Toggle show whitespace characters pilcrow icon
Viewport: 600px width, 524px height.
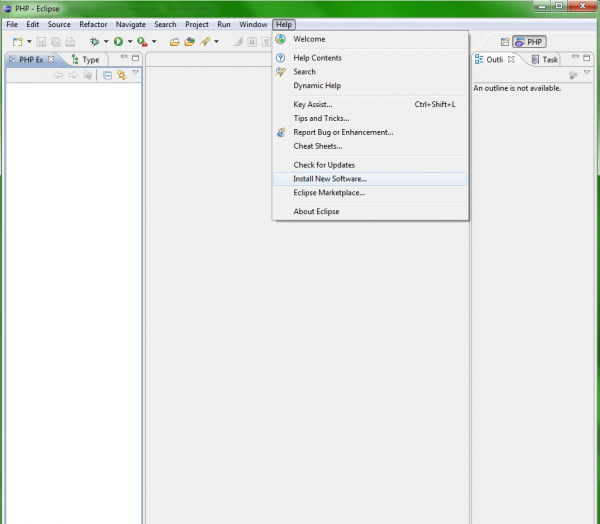(266, 42)
